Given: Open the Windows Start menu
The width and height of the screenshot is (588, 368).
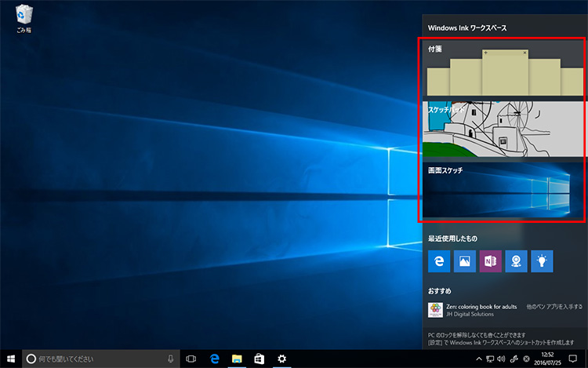Looking at the screenshot, I should (10, 359).
